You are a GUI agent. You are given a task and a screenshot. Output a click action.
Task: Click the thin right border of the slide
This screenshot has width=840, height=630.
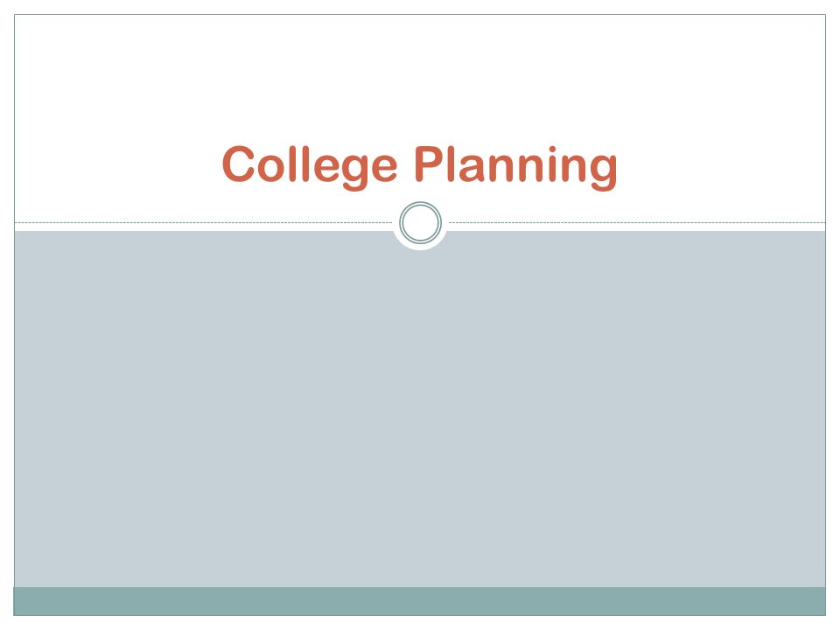(x=825, y=300)
